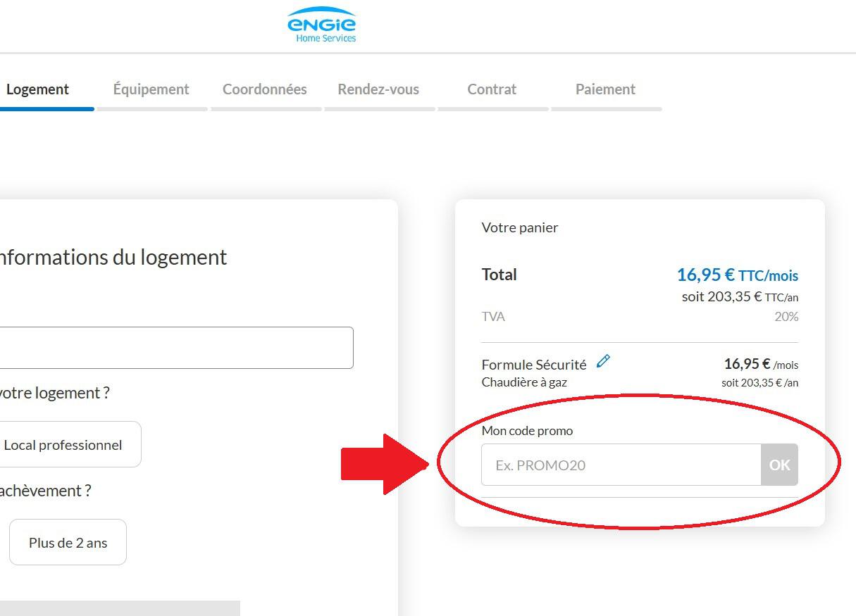Click the empty logement information text field
Image resolution: width=856 pixels, height=616 pixels.
tap(176, 347)
